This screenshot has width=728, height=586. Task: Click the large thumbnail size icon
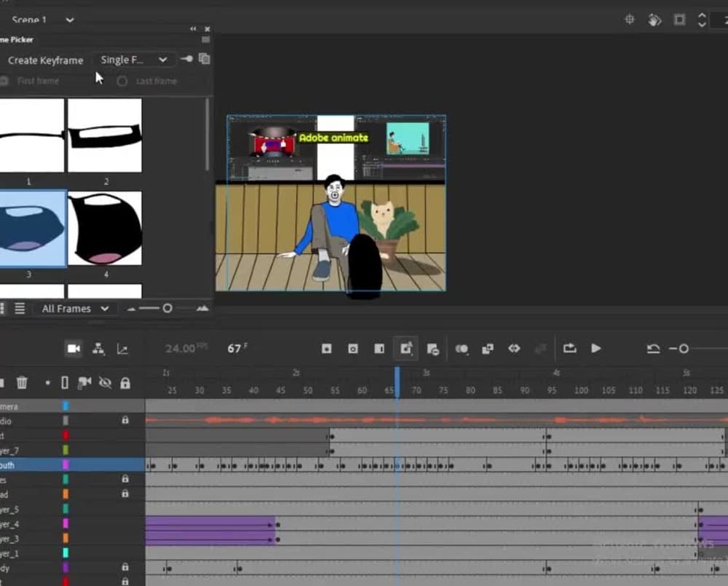[202, 309]
